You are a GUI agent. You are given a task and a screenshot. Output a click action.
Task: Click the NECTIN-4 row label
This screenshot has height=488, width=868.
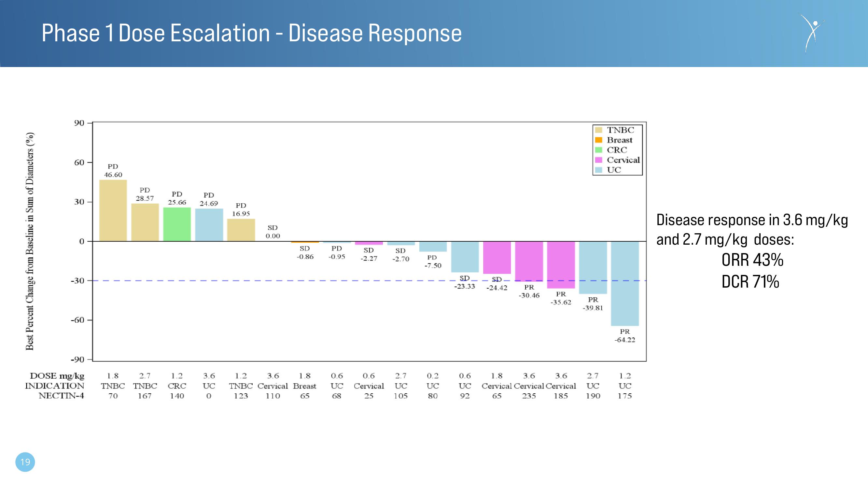(61, 396)
